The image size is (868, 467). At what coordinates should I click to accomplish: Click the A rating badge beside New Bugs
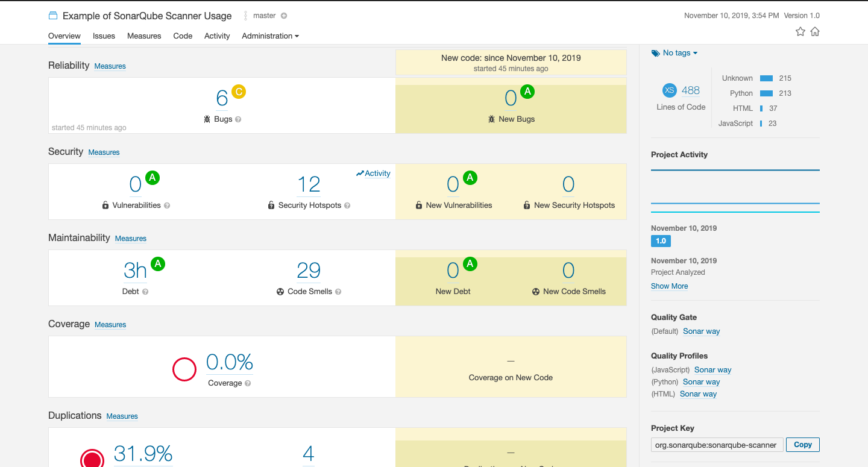point(527,92)
